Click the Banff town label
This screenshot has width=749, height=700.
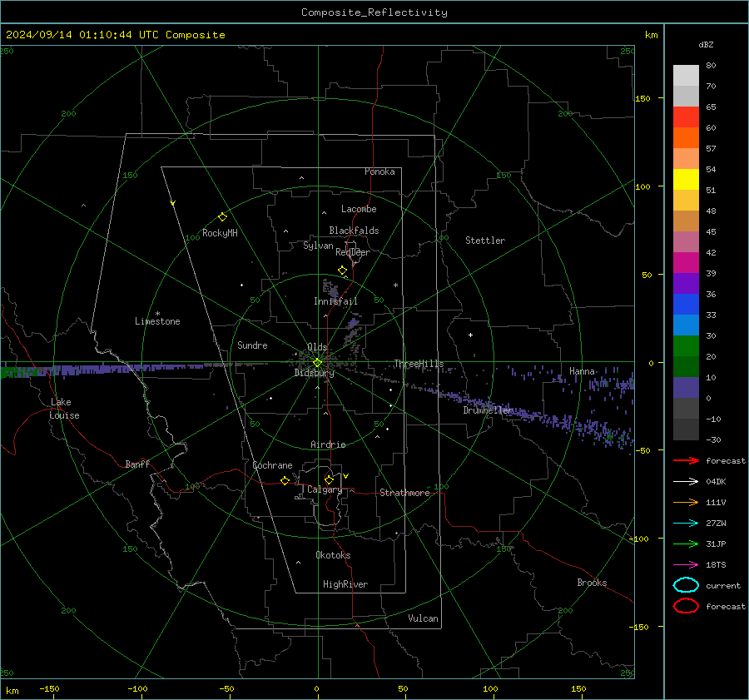[x=137, y=464]
